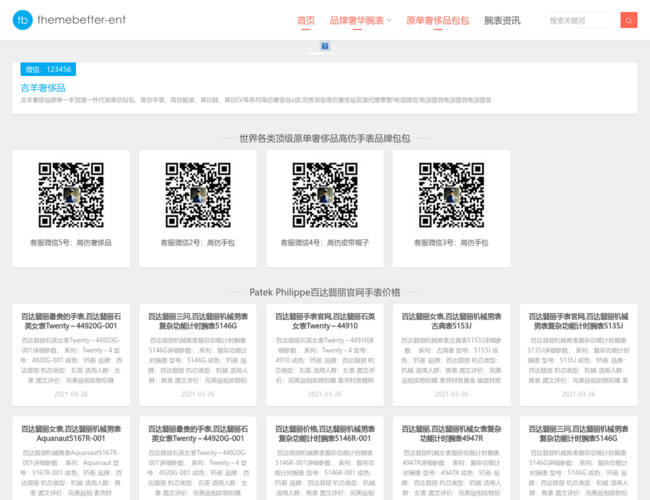Open article 功能计时腕表4947R
This screenshot has width=650, height=500.
[x=451, y=434]
